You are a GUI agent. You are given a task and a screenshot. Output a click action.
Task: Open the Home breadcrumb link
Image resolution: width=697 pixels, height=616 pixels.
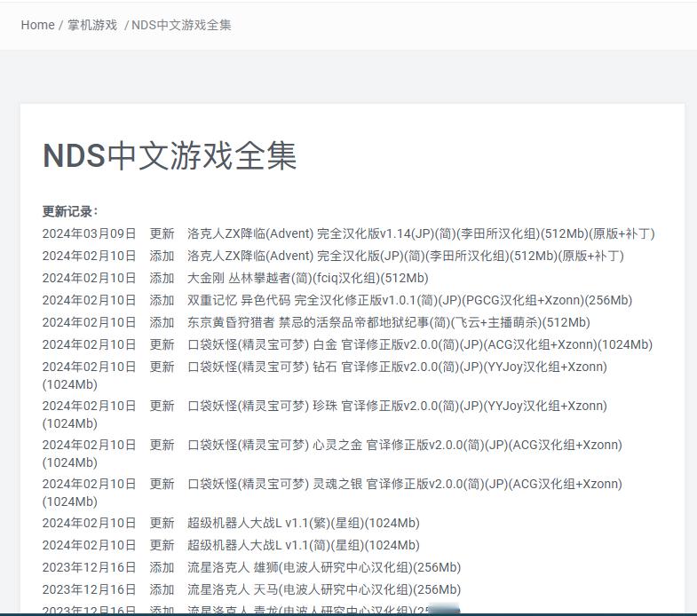(x=38, y=25)
